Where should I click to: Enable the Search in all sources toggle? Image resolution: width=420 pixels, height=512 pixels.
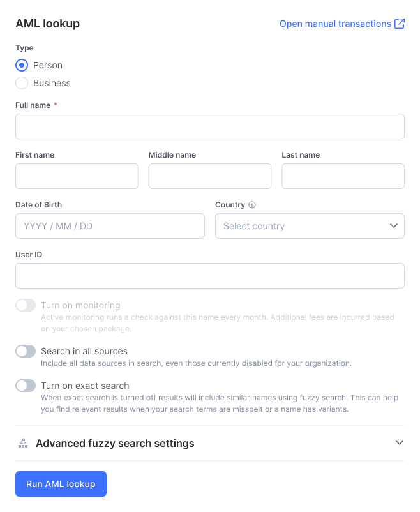tap(26, 351)
